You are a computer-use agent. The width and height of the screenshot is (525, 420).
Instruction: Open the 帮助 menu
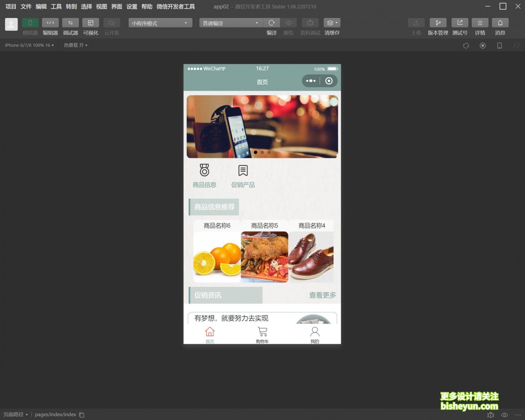click(147, 7)
